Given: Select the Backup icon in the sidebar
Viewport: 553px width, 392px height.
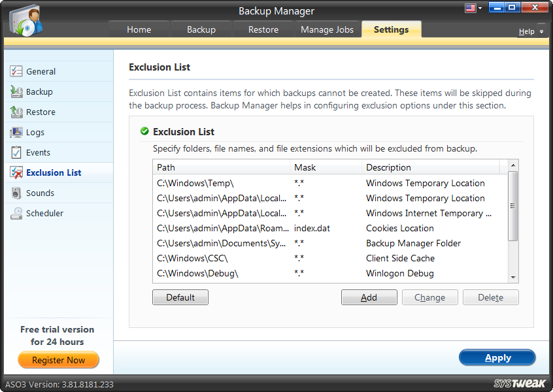Looking at the screenshot, I should [16, 92].
